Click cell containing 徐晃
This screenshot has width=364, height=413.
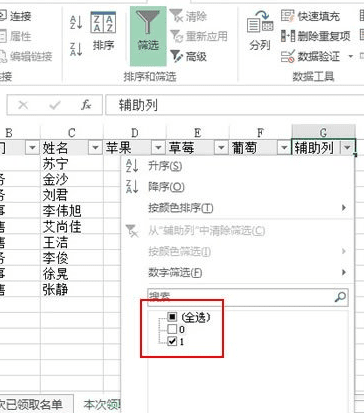point(72,273)
